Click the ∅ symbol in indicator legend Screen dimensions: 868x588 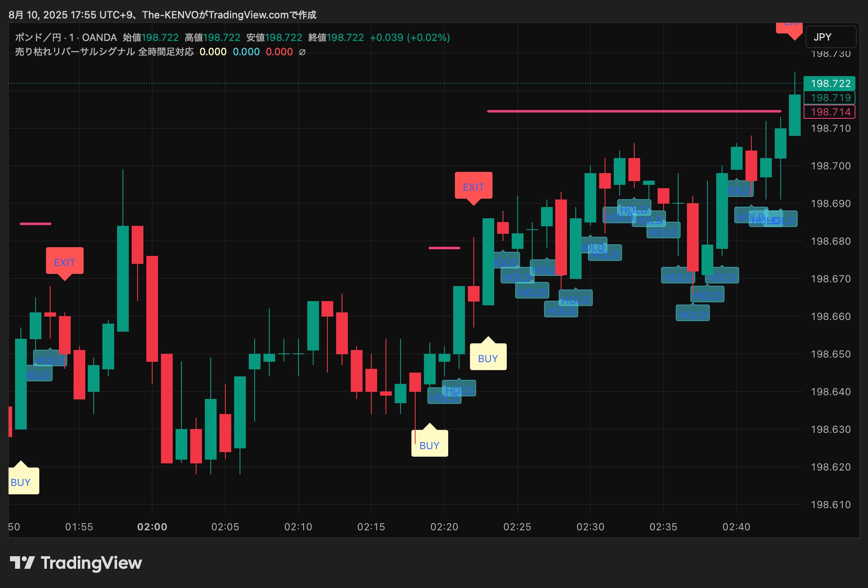point(302,52)
